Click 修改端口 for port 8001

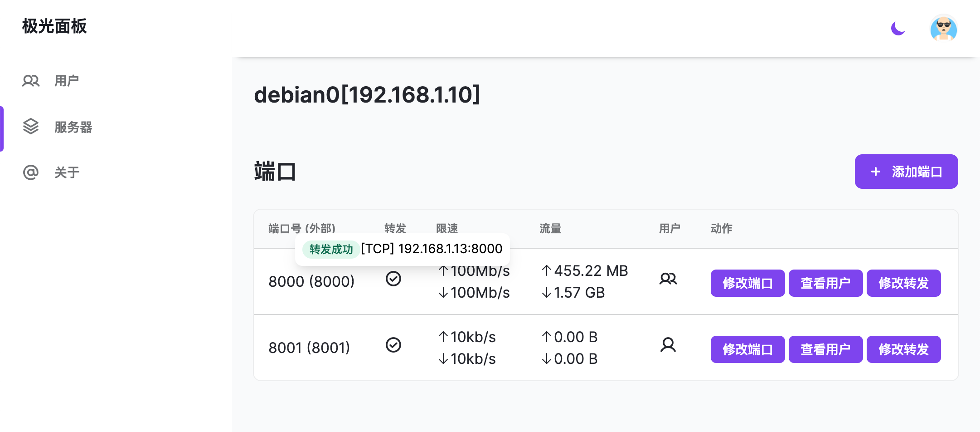747,349
